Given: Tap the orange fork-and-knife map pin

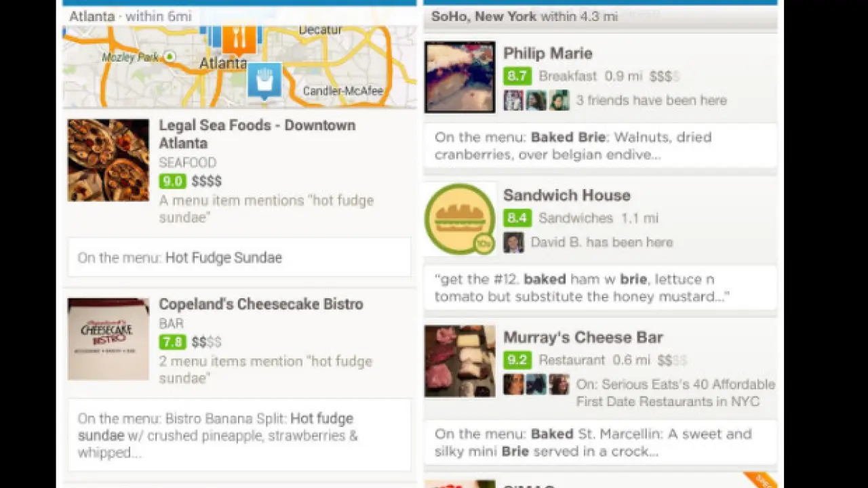Looking at the screenshot, I should click(x=239, y=39).
